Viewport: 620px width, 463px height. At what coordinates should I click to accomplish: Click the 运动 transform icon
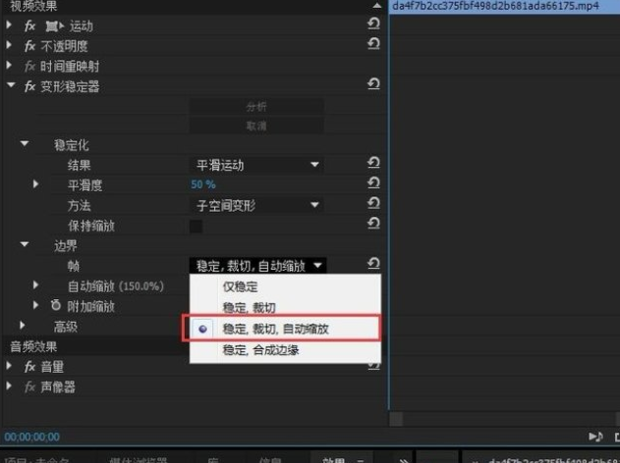click(54, 26)
